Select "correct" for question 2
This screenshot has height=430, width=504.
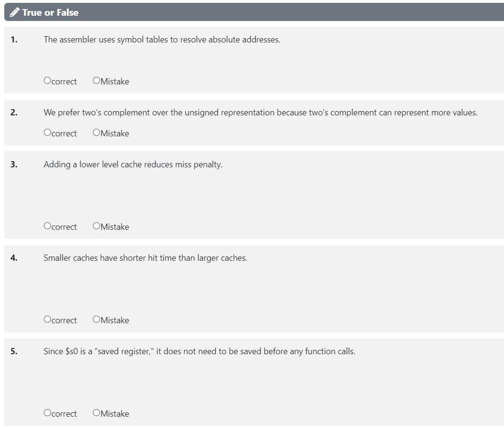pyautogui.click(x=47, y=133)
